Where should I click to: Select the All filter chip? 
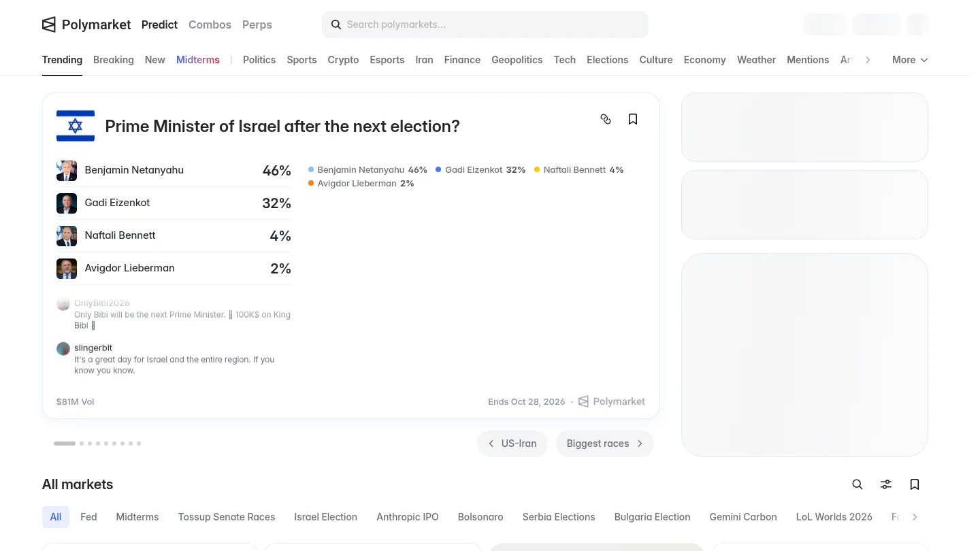pos(56,517)
